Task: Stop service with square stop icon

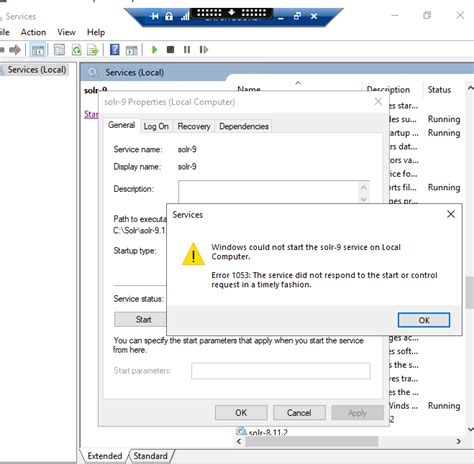Action: [x=170, y=50]
